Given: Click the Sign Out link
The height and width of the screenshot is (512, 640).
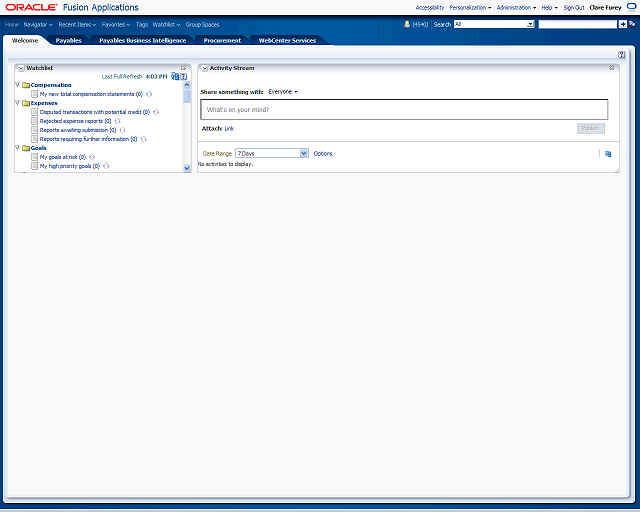Looking at the screenshot, I should (573, 7).
